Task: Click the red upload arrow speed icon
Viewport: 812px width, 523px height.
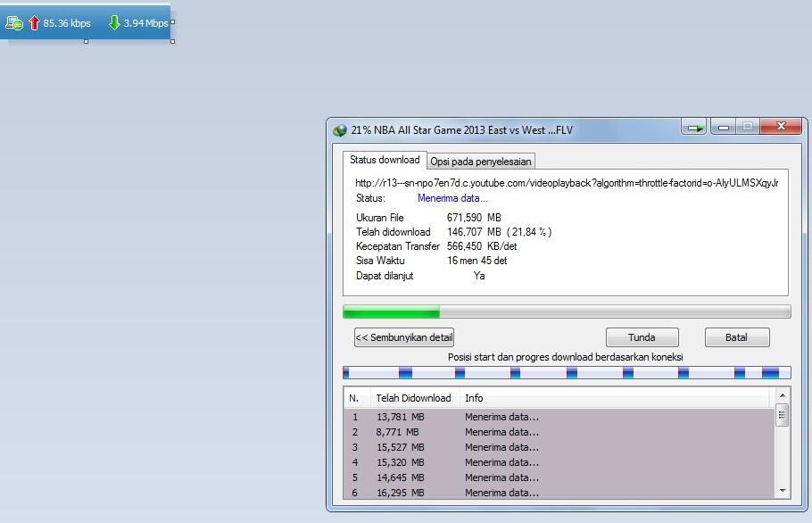Action: tap(34, 23)
